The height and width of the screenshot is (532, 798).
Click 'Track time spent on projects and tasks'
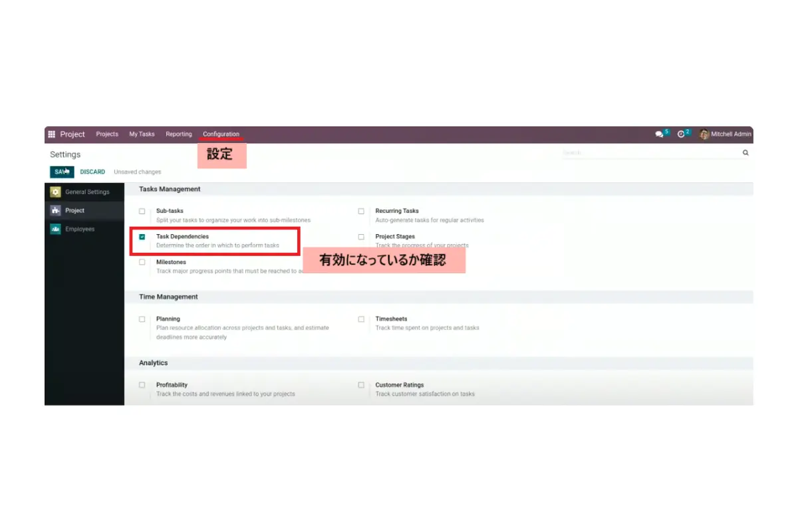(x=427, y=328)
